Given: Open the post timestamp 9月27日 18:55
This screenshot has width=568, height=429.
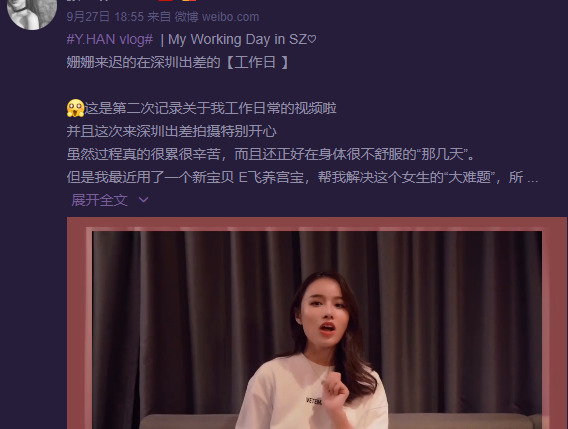Looking at the screenshot, I should point(105,17).
